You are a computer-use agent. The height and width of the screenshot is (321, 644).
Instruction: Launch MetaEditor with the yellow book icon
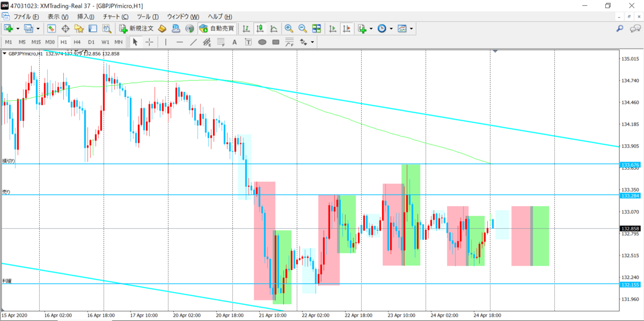(162, 28)
